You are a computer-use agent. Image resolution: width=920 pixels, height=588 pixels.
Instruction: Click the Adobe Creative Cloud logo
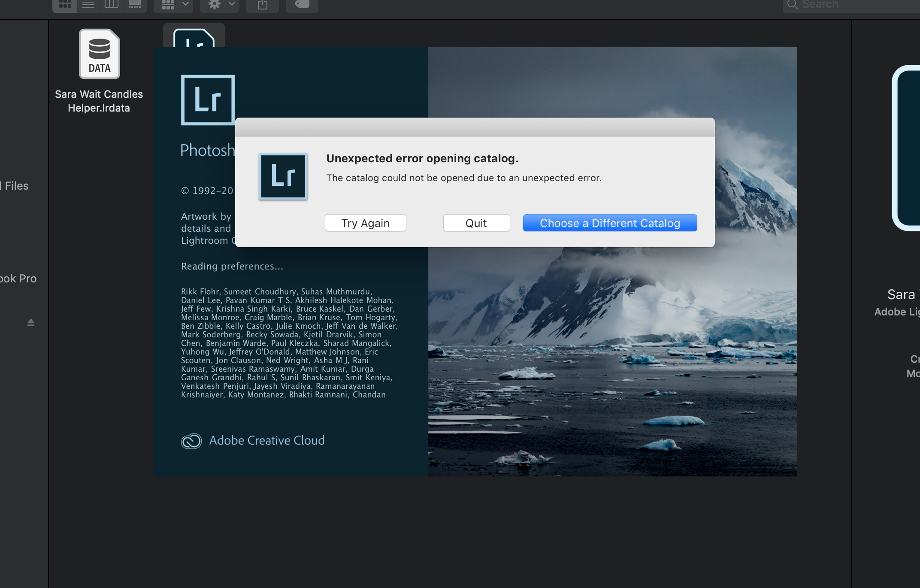[192, 441]
